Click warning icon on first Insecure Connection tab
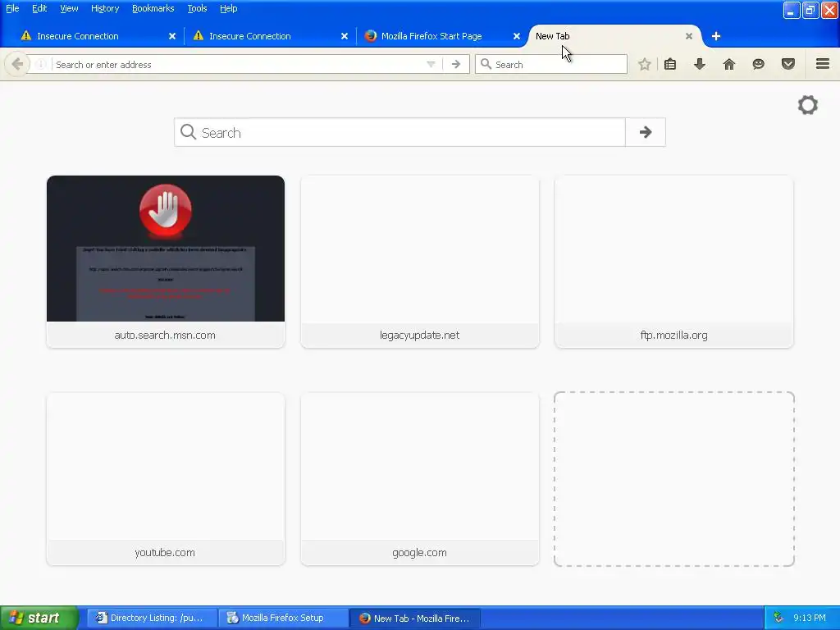The width and height of the screenshot is (840, 630). pyautogui.click(x=25, y=36)
